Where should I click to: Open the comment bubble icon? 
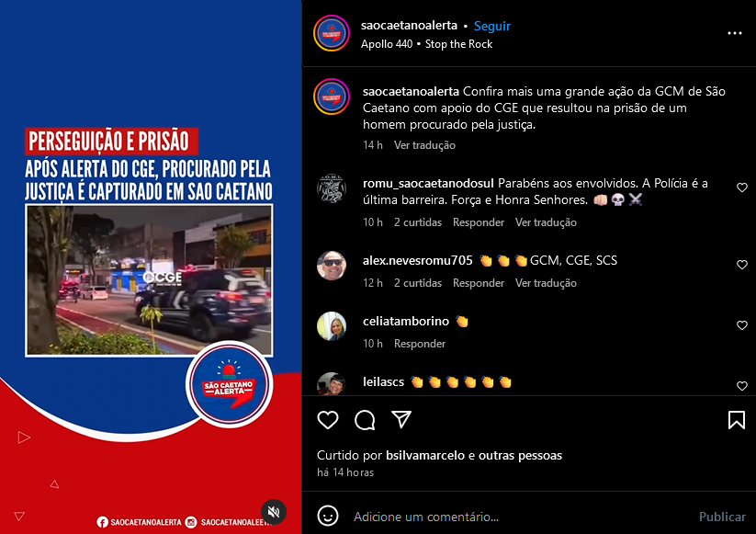tap(365, 420)
